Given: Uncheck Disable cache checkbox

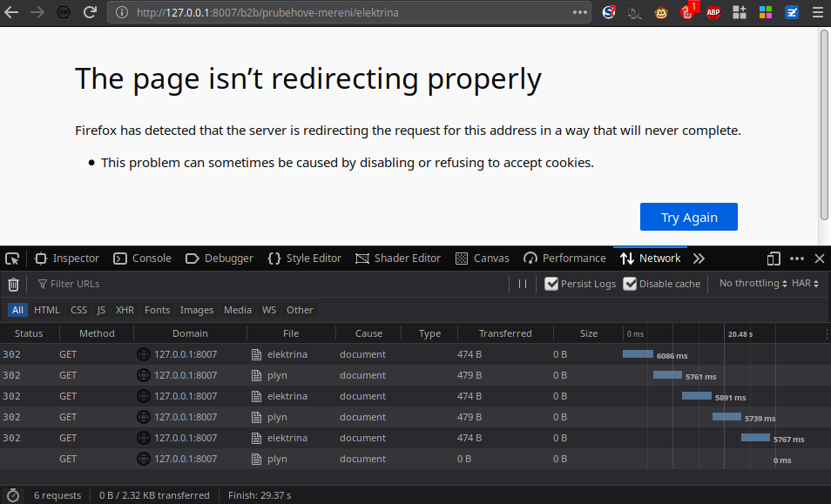Looking at the screenshot, I should (630, 284).
